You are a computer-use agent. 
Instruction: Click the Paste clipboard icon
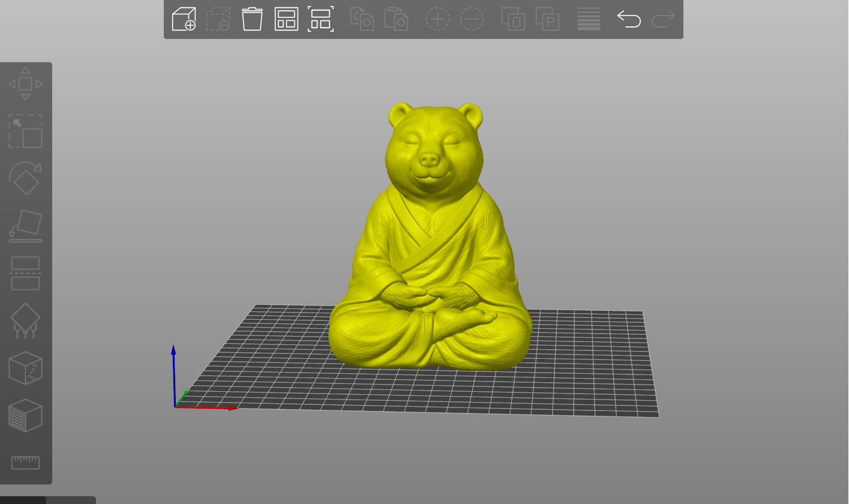[x=396, y=19]
